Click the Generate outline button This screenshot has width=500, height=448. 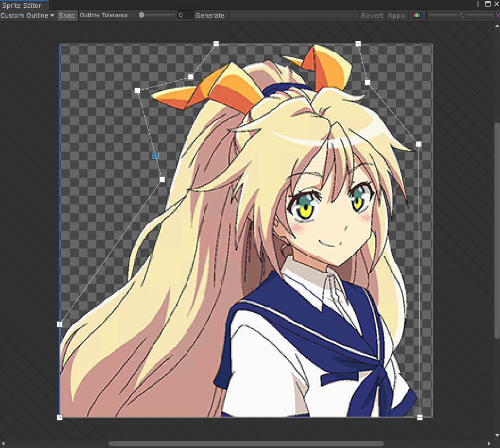click(210, 15)
